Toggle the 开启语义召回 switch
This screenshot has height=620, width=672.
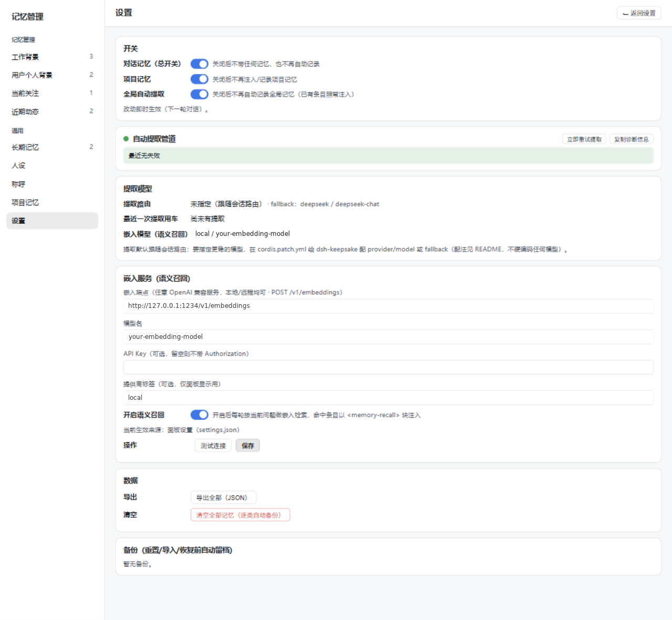click(x=199, y=415)
